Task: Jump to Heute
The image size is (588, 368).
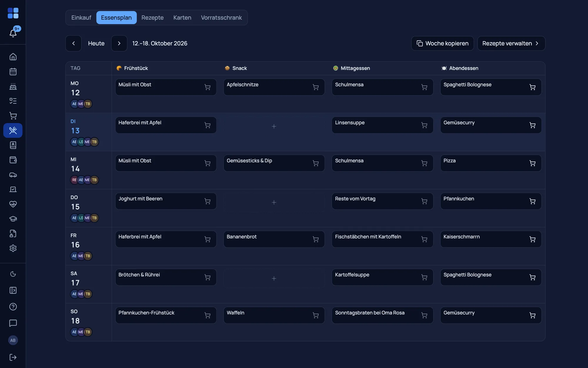Action: tap(96, 43)
